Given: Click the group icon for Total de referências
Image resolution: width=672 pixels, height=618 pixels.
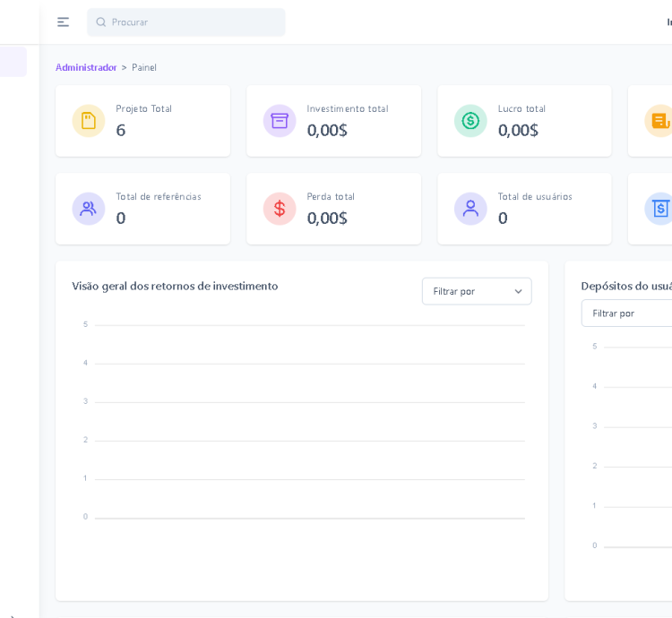Looking at the screenshot, I should (x=89, y=209).
